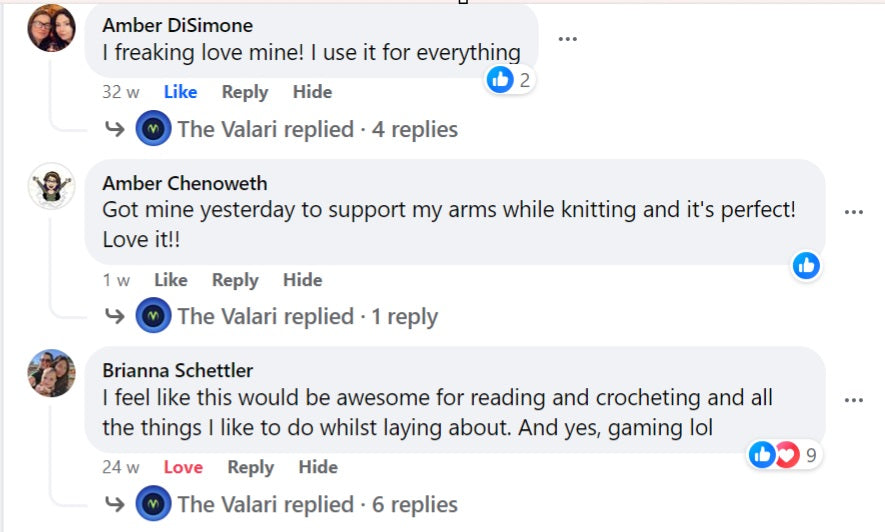View reactions on Brianna Schettler's comment
The width and height of the screenshot is (885, 532).
point(784,455)
